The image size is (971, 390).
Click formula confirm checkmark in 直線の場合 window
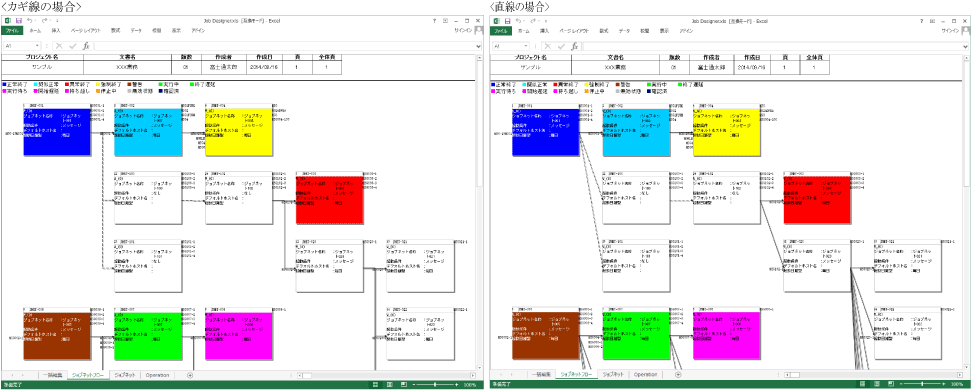pos(561,46)
